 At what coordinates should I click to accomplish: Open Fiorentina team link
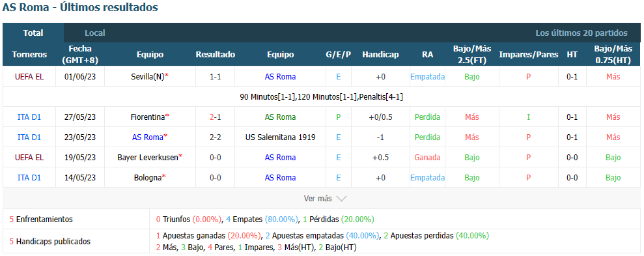pyautogui.click(x=147, y=117)
